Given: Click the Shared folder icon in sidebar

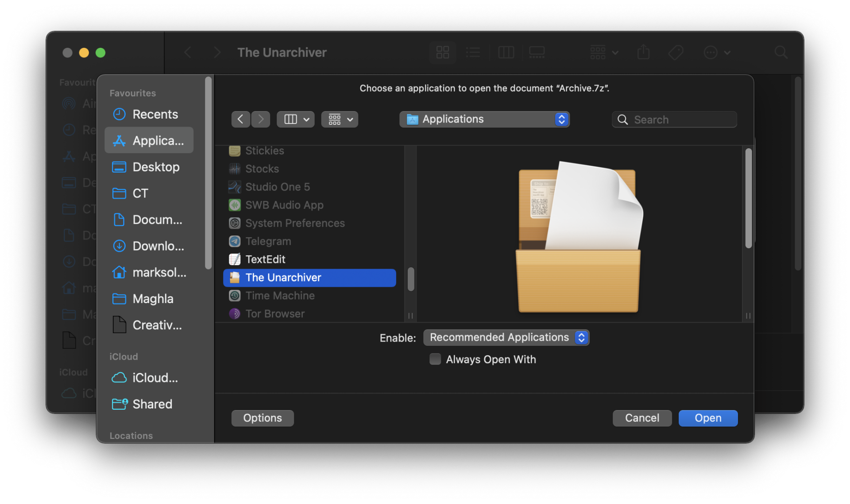Looking at the screenshot, I should click(120, 404).
